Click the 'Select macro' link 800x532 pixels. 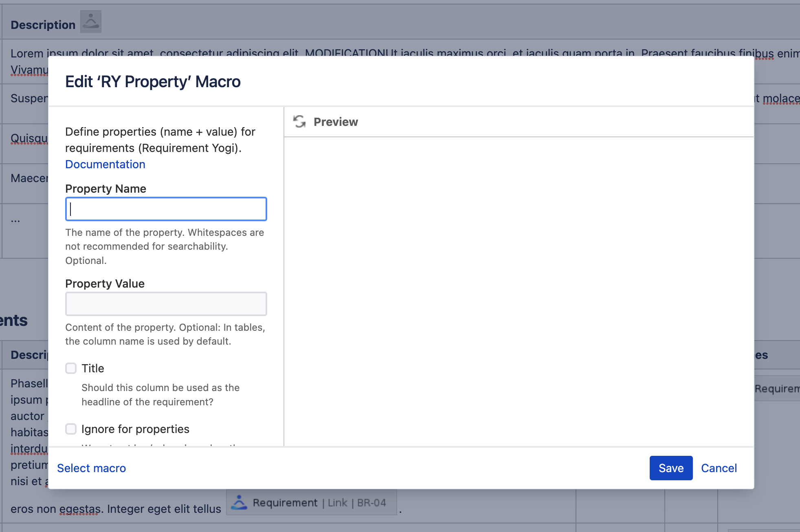91,468
